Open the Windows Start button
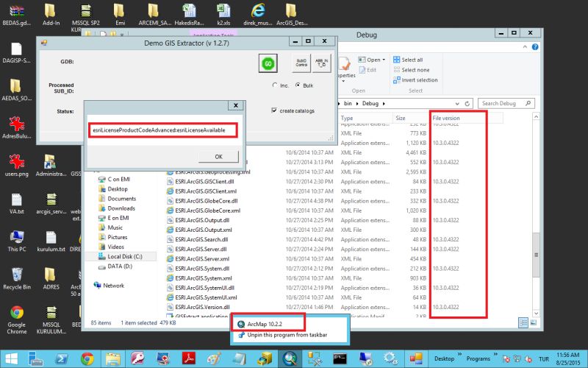Viewport: 588px width, 368px height. [x=11, y=359]
